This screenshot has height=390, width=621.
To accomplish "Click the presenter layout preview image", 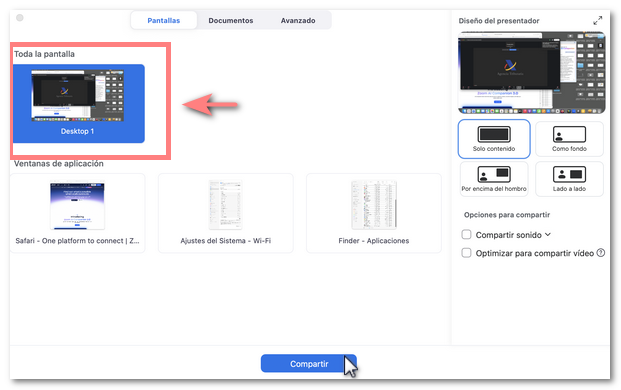I will (x=531, y=73).
